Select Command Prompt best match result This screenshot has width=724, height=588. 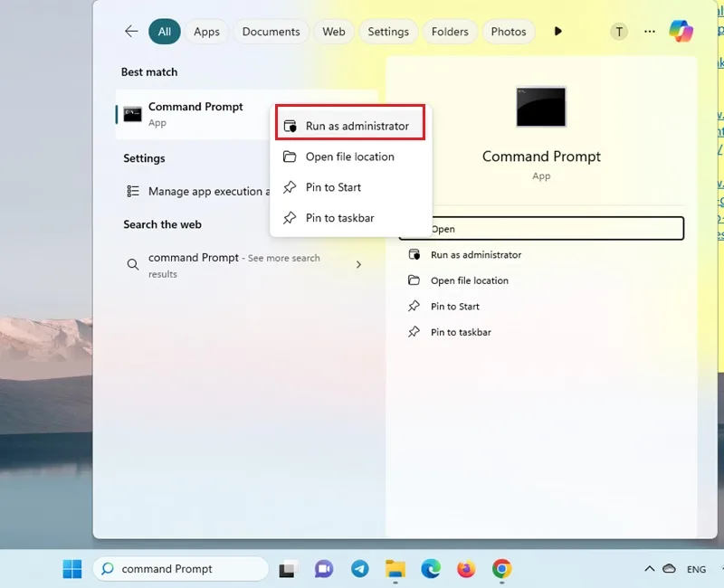193,115
